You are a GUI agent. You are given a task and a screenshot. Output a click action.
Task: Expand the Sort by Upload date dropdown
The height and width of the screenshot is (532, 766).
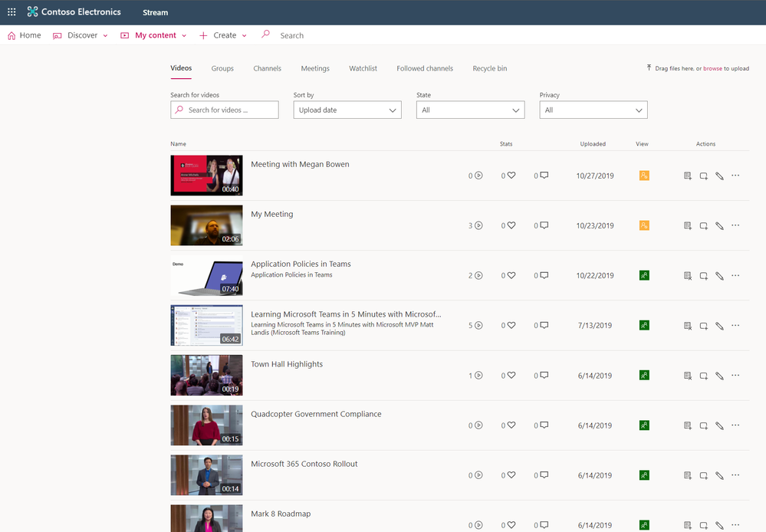[347, 110]
